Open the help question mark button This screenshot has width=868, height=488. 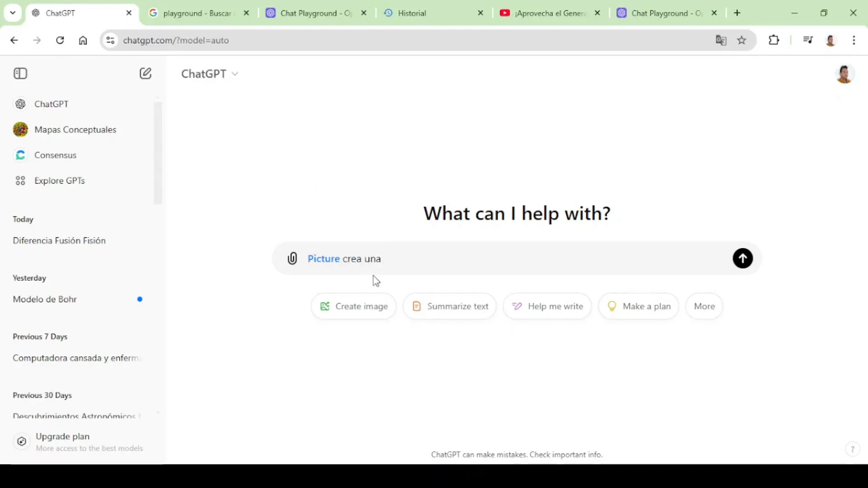pos(852,449)
